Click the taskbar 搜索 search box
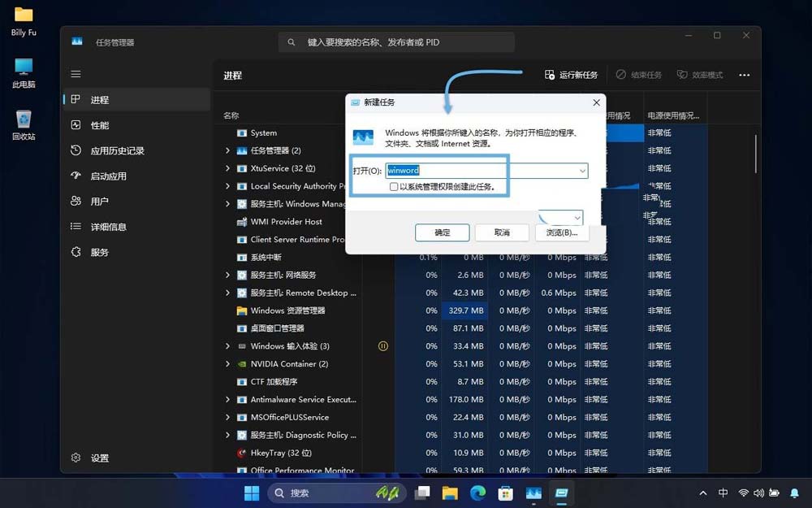The width and height of the screenshot is (812, 508). pos(335,493)
